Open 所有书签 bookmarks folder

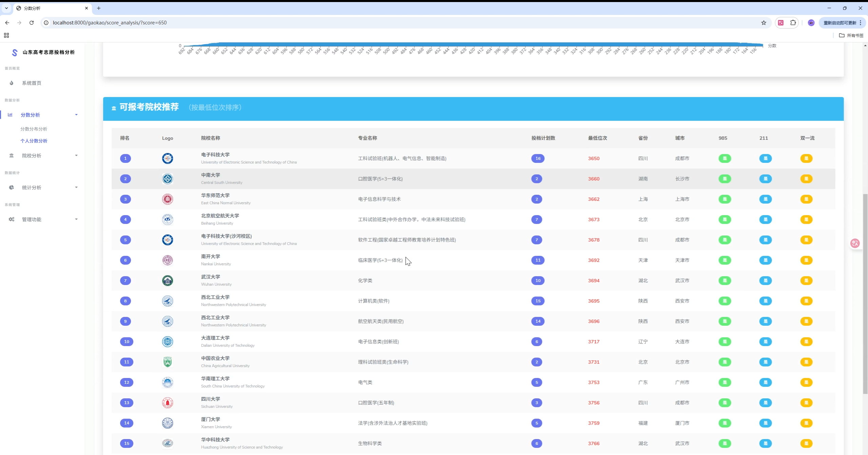tap(851, 35)
